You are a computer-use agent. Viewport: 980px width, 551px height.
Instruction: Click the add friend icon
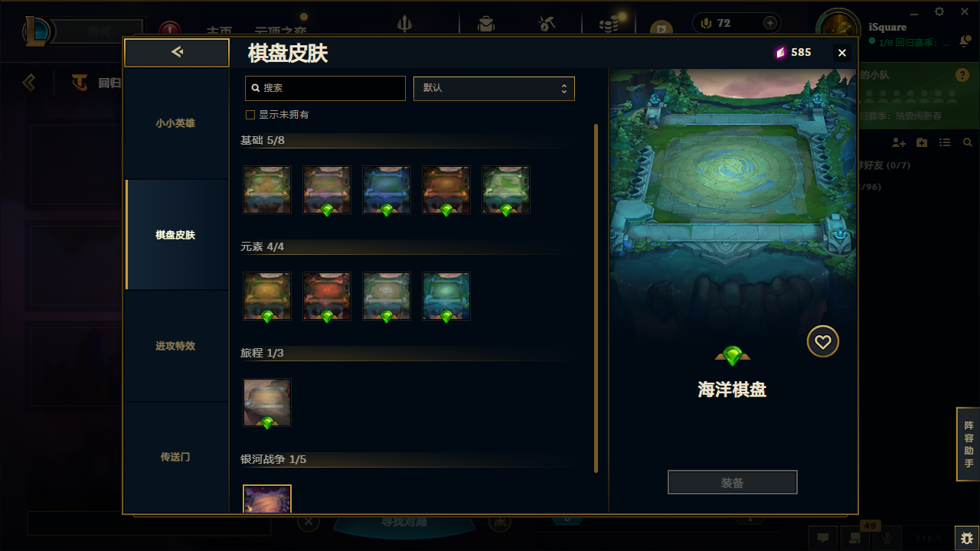tap(899, 143)
